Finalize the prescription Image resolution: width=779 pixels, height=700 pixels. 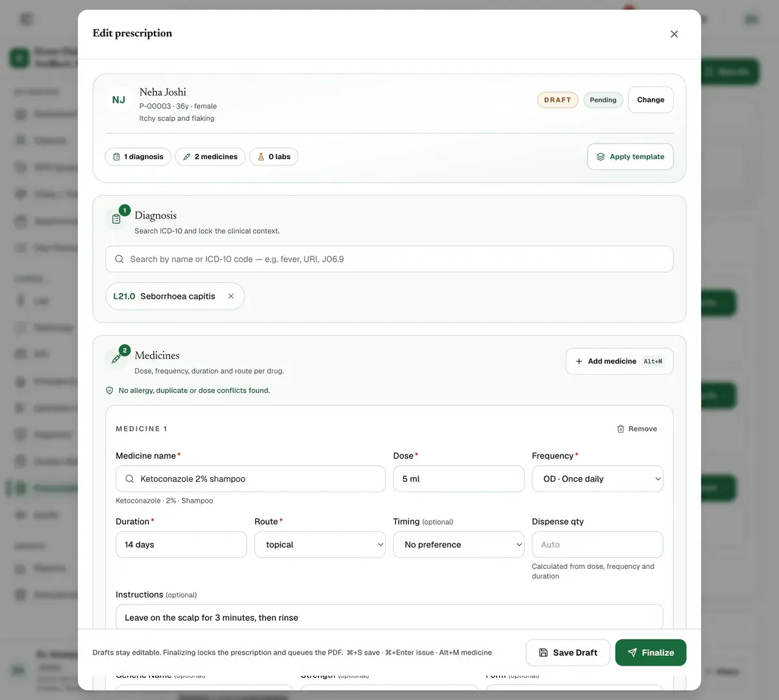(x=650, y=653)
